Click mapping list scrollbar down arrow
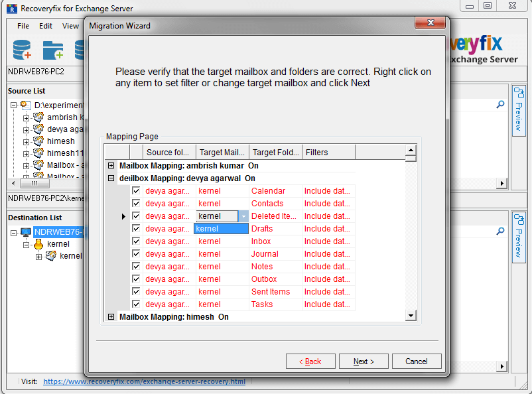Viewport: 532px width, 394px height. (x=411, y=316)
